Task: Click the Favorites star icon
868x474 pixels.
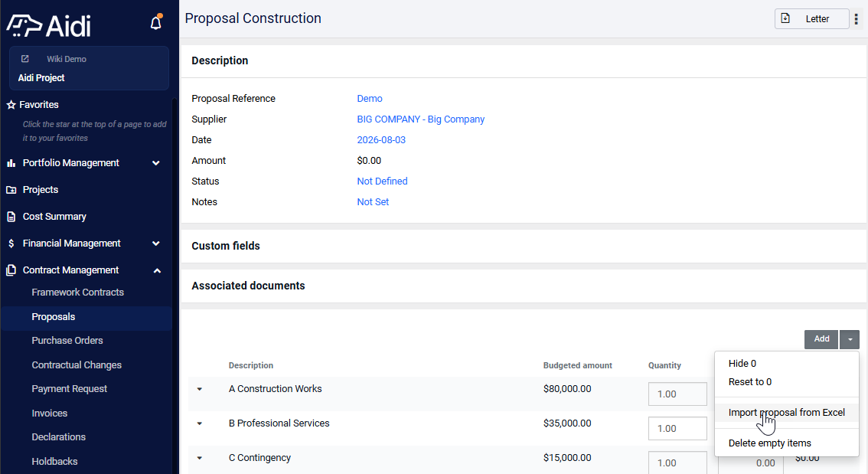Action: pyautogui.click(x=11, y=105)
